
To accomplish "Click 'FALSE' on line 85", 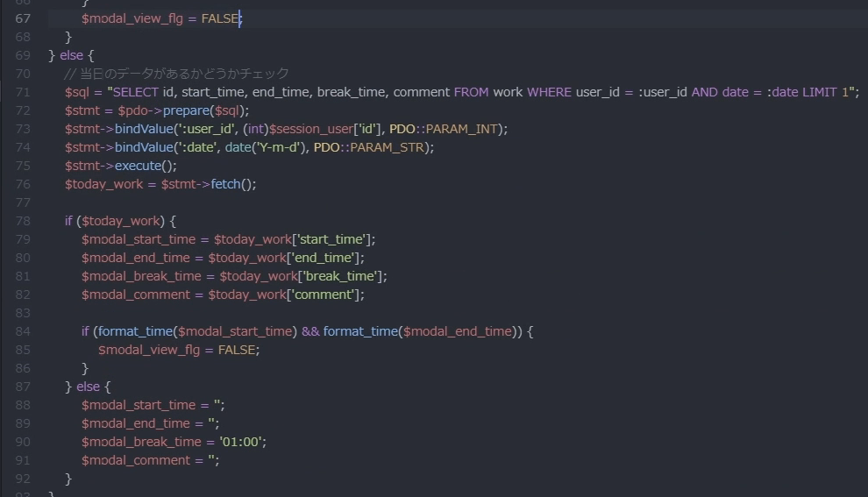I will point(237,350).
